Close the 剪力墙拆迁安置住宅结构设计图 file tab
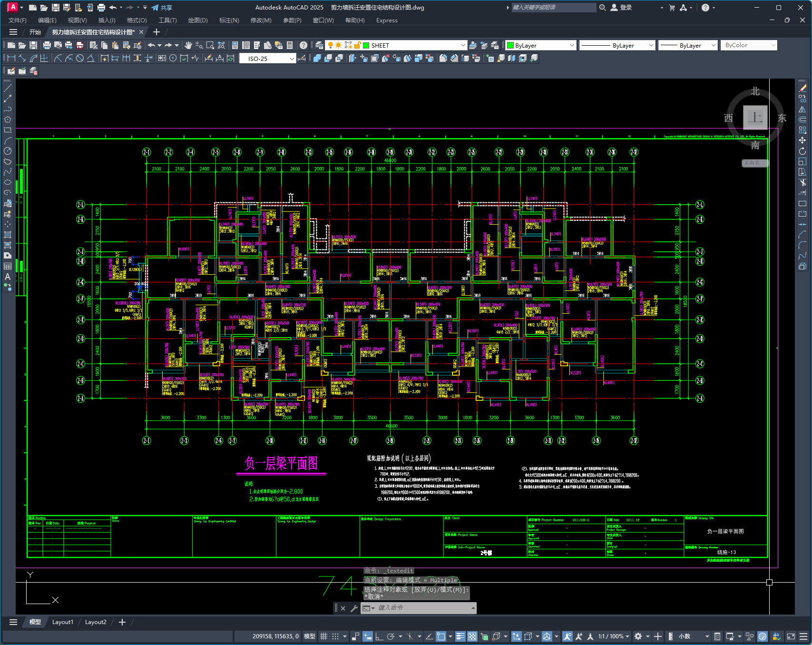812x645 pixels. [x=141, y=32]
